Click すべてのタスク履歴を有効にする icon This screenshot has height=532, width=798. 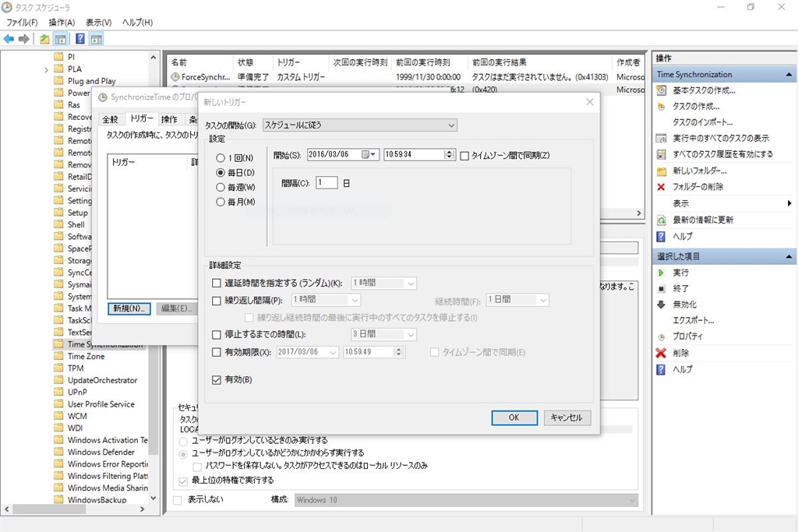point(661,154)
